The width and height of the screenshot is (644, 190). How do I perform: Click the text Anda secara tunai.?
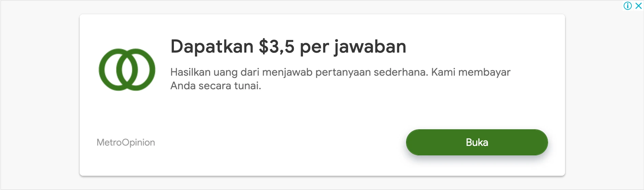click(216, 86)
